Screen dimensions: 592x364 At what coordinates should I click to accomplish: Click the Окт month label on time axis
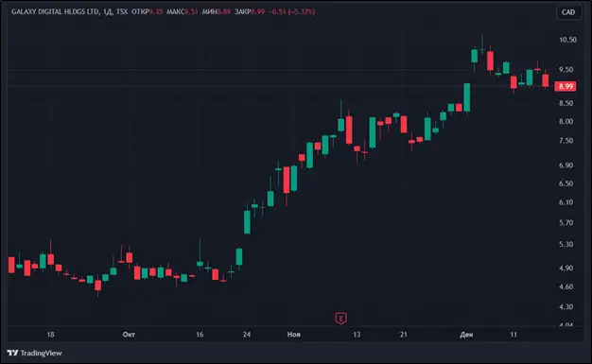(x=129, y=335)
